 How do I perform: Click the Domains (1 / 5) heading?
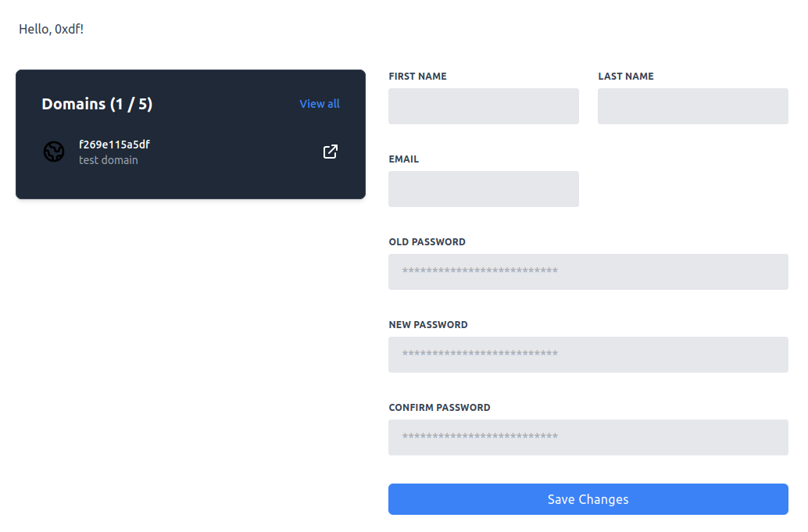click(97, 104)
